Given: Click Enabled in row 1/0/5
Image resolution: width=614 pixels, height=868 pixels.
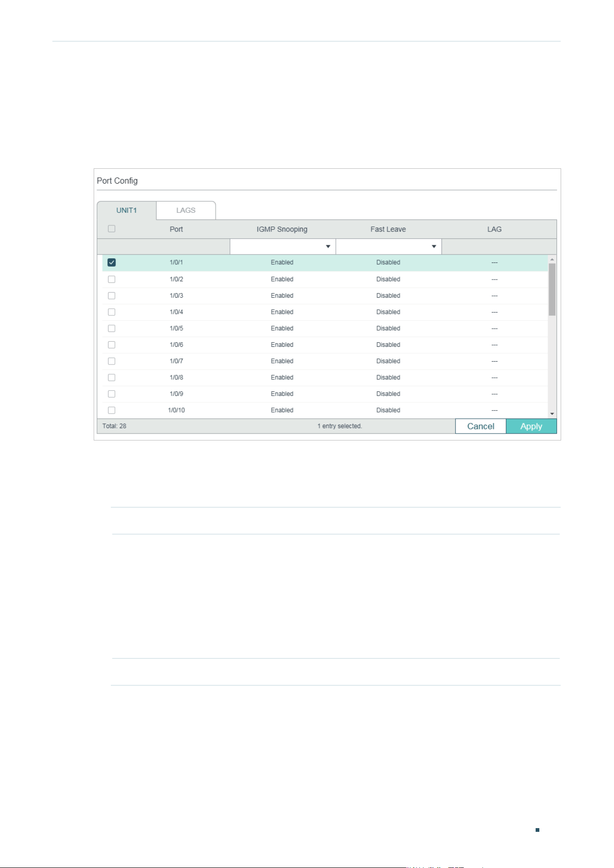Looking at the screenshot, I should [282, 328].
